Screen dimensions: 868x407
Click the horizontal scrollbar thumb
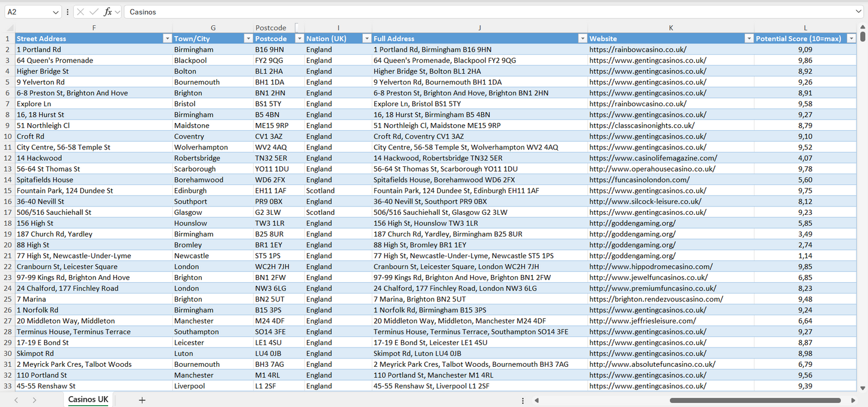[755, 400]
